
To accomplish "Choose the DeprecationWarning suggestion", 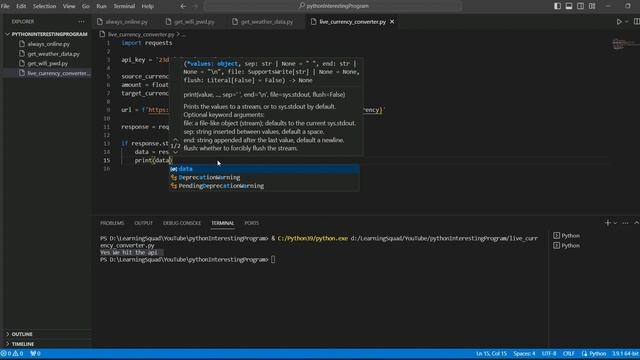I will 264,178.
